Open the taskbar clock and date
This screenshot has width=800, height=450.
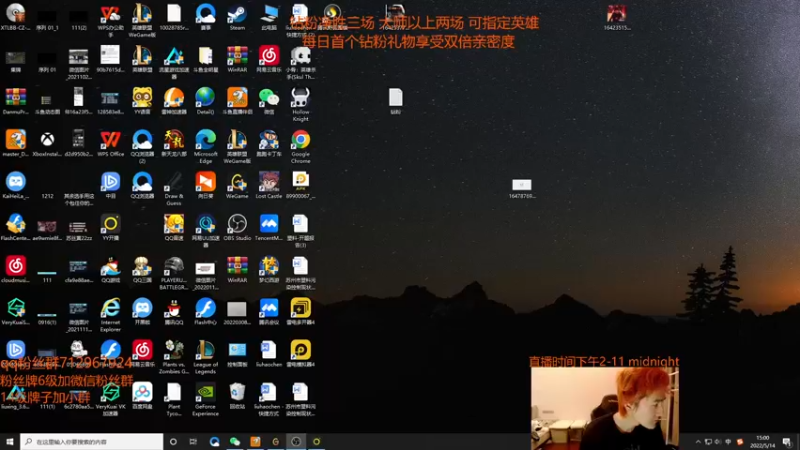click(763, 442)
